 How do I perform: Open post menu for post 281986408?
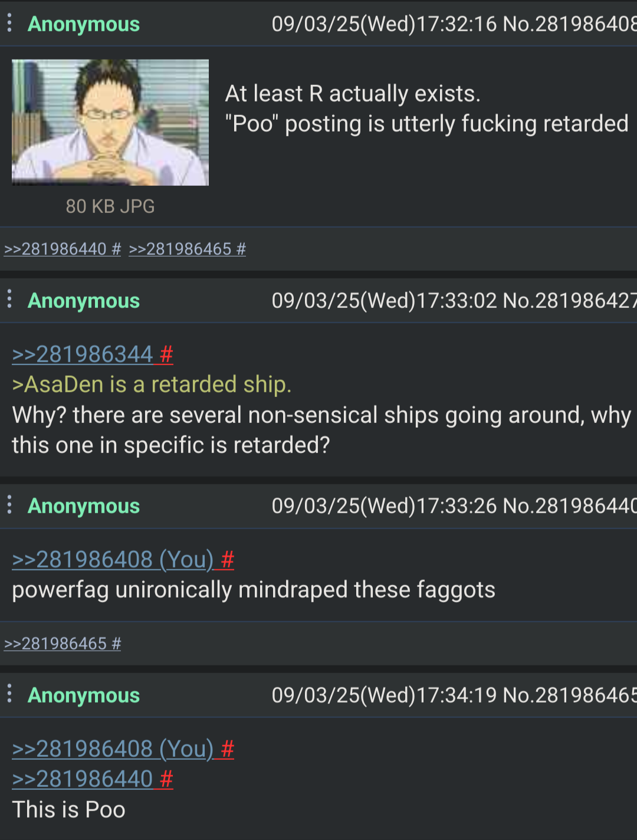9,23
